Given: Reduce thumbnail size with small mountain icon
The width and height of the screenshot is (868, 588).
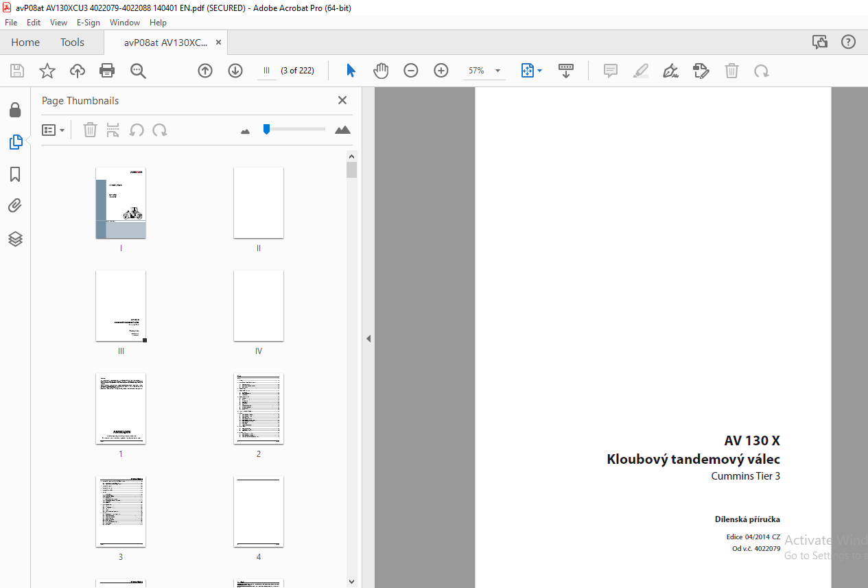Looking at the screenshot, I should point(246,130).
